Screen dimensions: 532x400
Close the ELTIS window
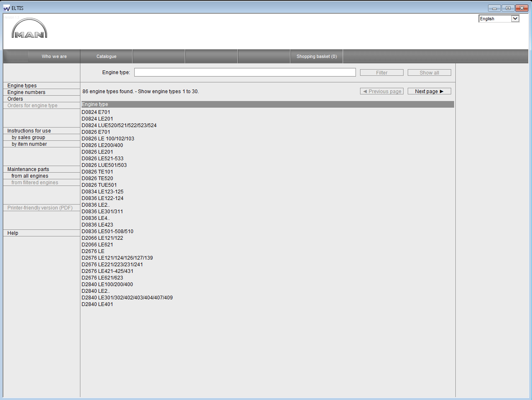coord(522,8)
